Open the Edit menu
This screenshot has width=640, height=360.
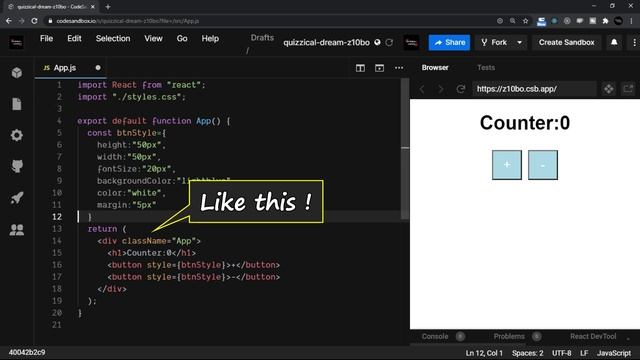(74, 38)
